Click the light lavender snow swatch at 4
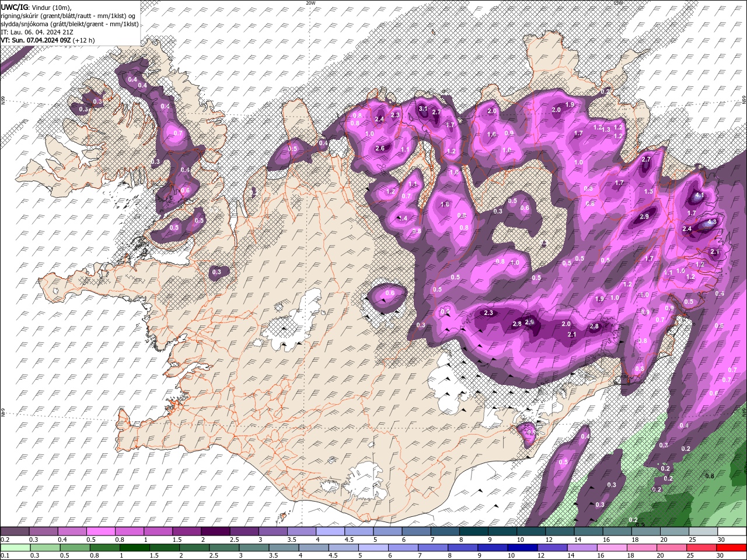 click(330, 531)
